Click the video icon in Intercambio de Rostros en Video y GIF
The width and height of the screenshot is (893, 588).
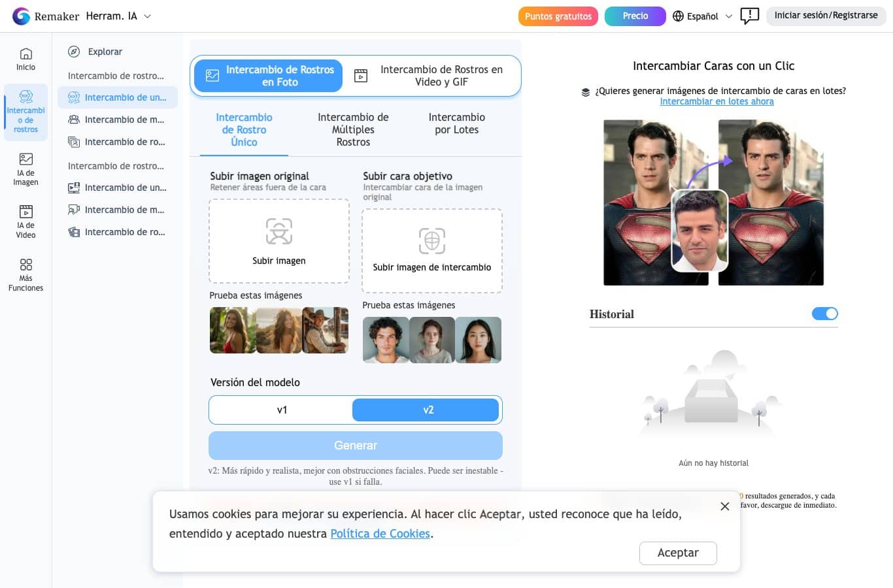pos(361,76)
